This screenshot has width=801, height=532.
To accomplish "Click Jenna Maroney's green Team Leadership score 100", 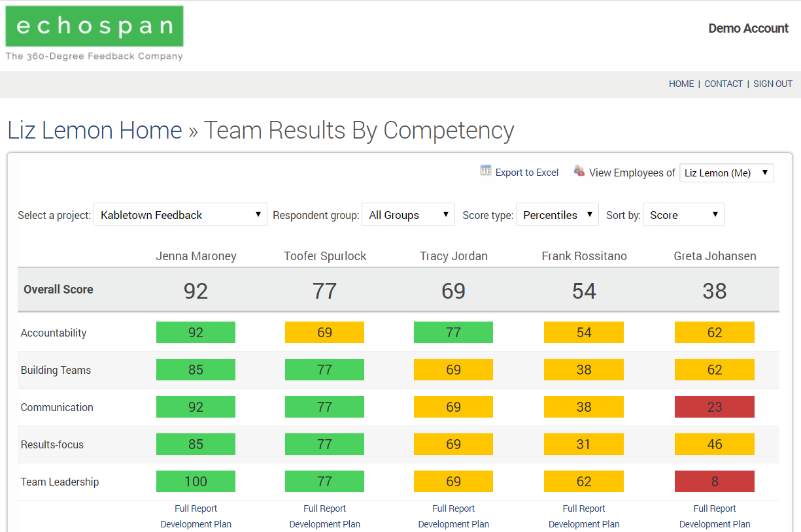I will pos(196,482).
